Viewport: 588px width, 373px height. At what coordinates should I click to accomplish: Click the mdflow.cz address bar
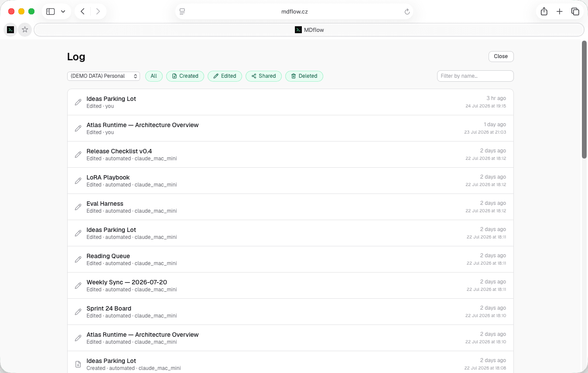(294, 12)
